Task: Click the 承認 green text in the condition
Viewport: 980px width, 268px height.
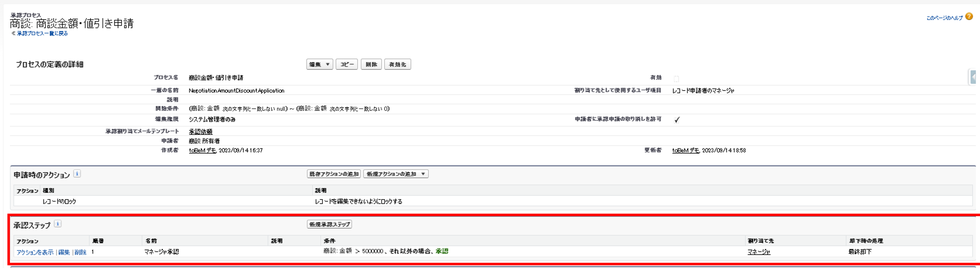Action: coord(442,251)
